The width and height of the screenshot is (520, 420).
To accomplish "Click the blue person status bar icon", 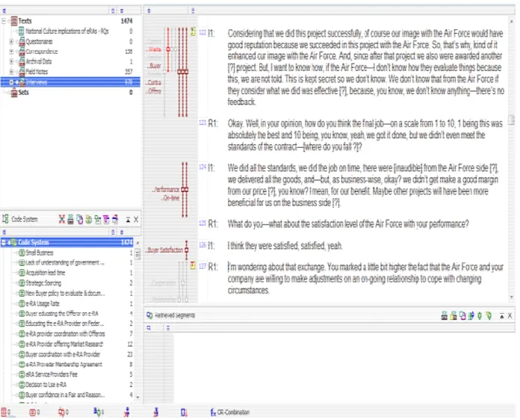I will [x=127, y=412].
